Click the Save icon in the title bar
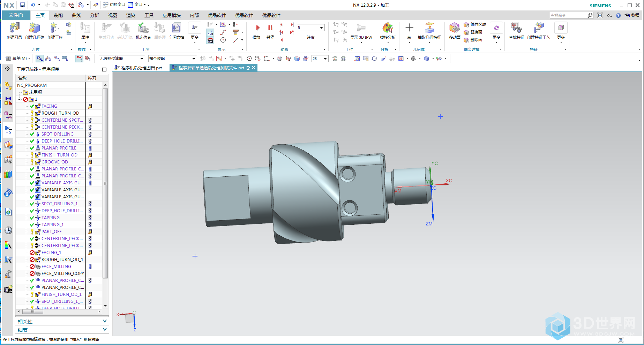The image size is (644, 345). pyautogui.click(x=23, y=5)
